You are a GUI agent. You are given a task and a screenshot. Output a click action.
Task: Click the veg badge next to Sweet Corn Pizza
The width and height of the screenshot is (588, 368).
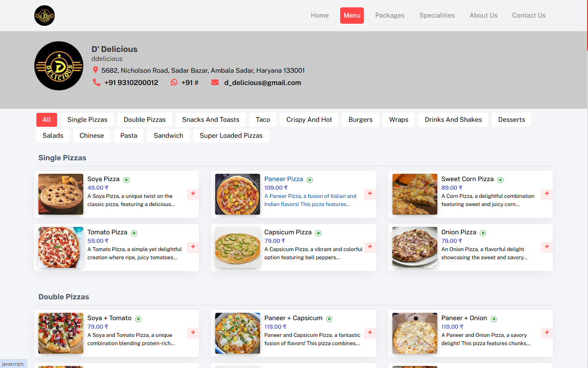click(x=500, y=180)
